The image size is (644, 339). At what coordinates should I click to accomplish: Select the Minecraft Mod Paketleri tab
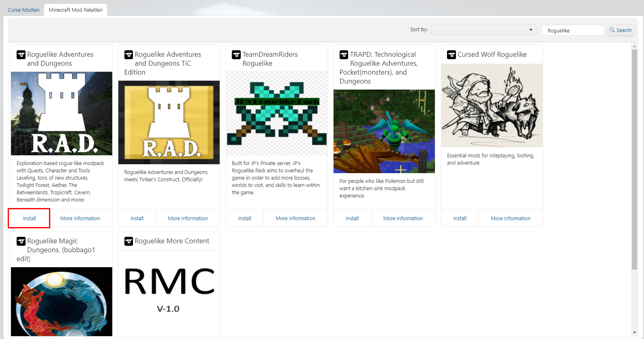tap(75, 10)
